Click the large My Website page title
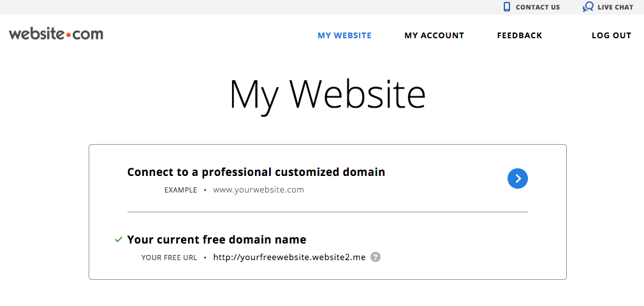The image size is (644, 306). pyautogui.click(x=327, y=95)
